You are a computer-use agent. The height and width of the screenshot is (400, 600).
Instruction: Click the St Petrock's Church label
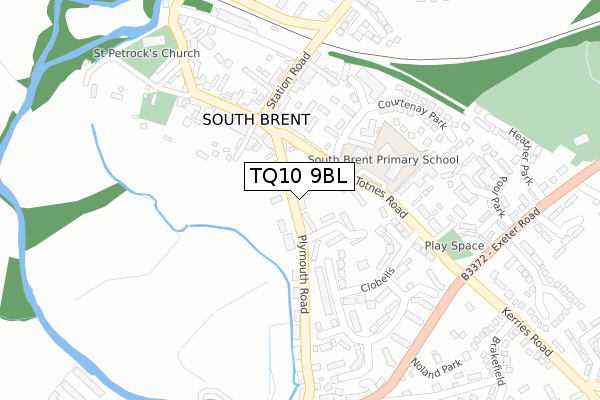(147, 53)
